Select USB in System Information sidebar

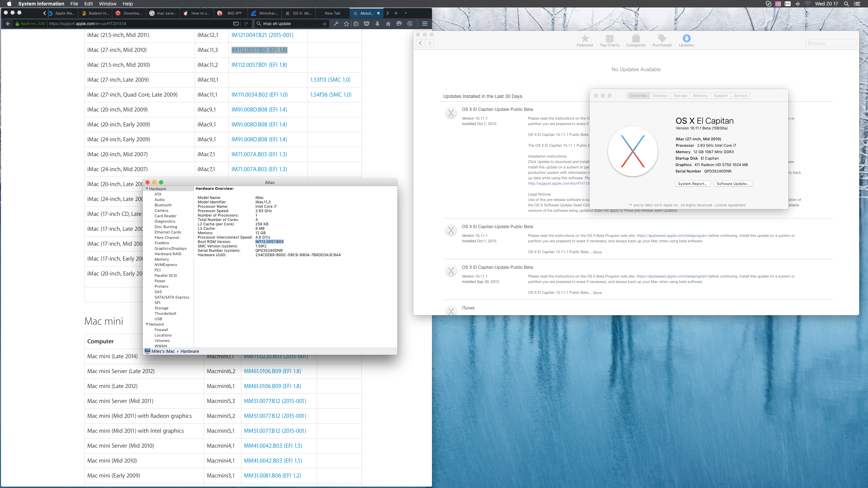[x=158, y=319]
